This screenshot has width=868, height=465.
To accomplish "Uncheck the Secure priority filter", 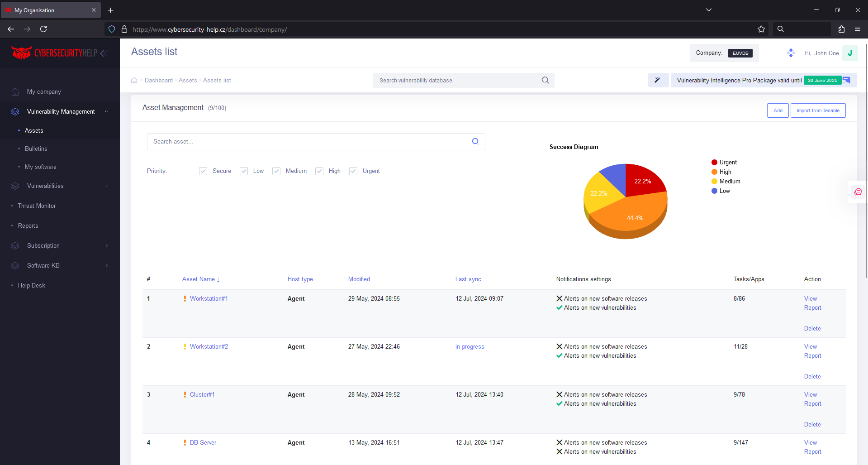I will (x=203, y=171).
